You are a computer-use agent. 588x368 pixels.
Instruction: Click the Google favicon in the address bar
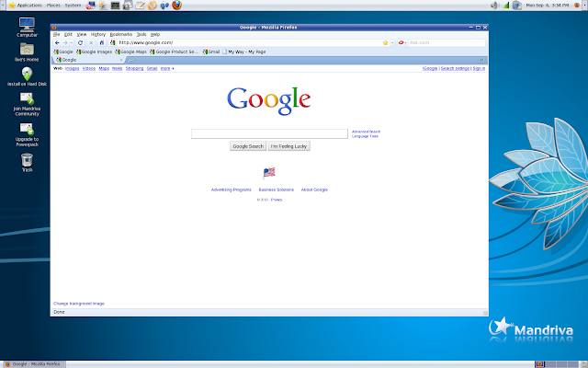[112, 43]
